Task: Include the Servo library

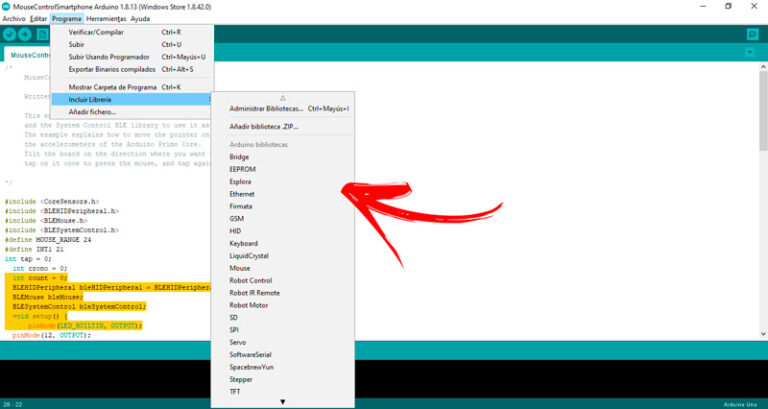Action: coord(239,343)
